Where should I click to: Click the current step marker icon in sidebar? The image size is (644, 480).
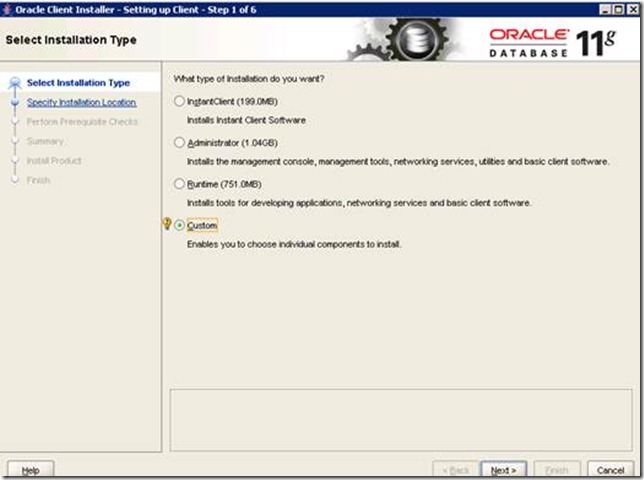coord(15,83)
